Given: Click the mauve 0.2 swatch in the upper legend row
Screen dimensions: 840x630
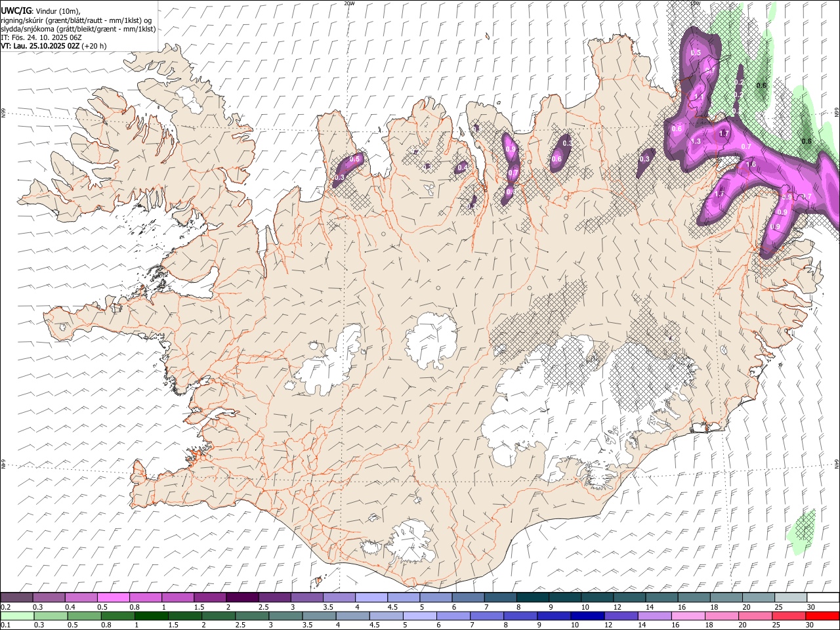Looking at the screenshot, I should coord(16,598).
